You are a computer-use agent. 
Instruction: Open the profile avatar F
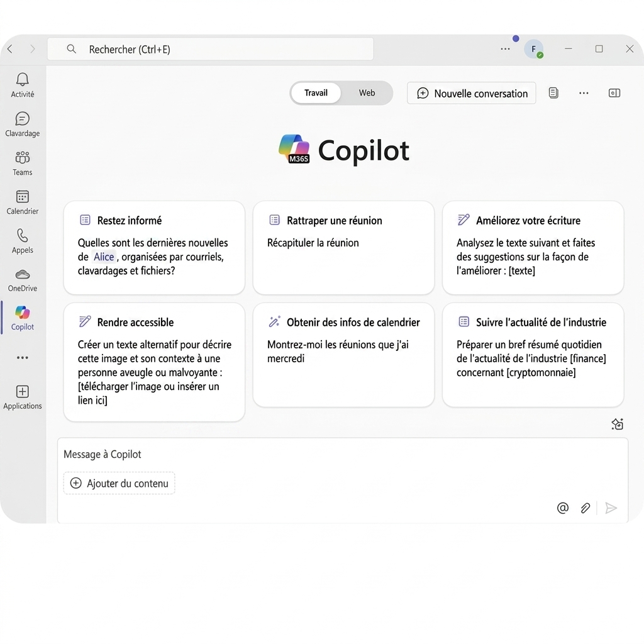pos(533,49)
